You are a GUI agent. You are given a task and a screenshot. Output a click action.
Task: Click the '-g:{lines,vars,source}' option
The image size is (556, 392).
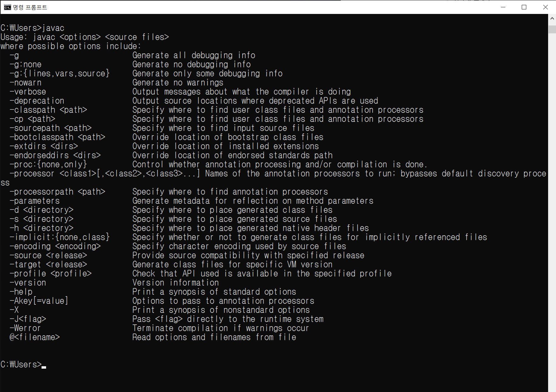pyautogui.click(x=59, y=74)
